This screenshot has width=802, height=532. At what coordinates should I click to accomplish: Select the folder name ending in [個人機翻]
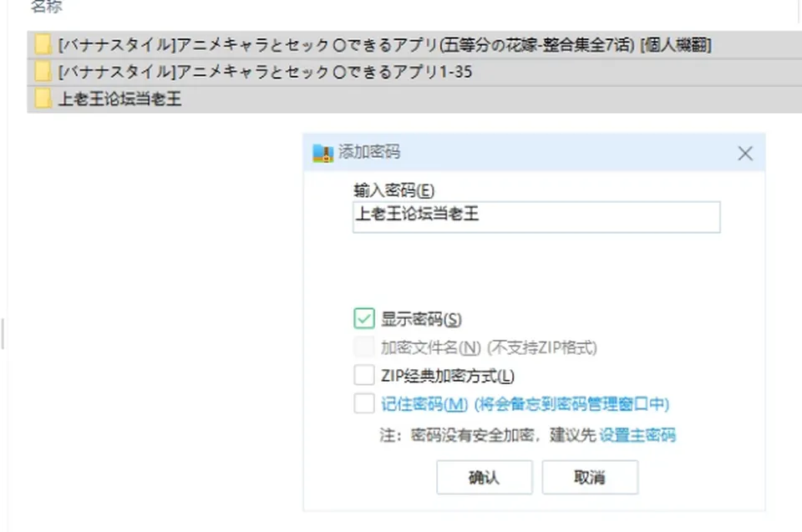pos(384,45)
